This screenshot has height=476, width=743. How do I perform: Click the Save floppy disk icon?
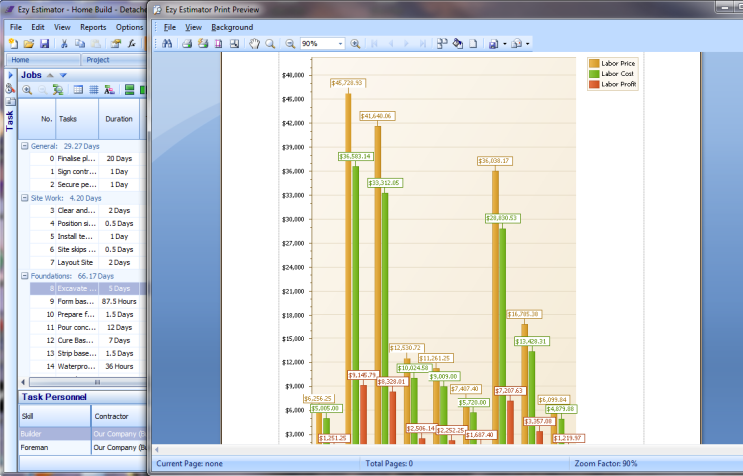[x=43, y=44]
